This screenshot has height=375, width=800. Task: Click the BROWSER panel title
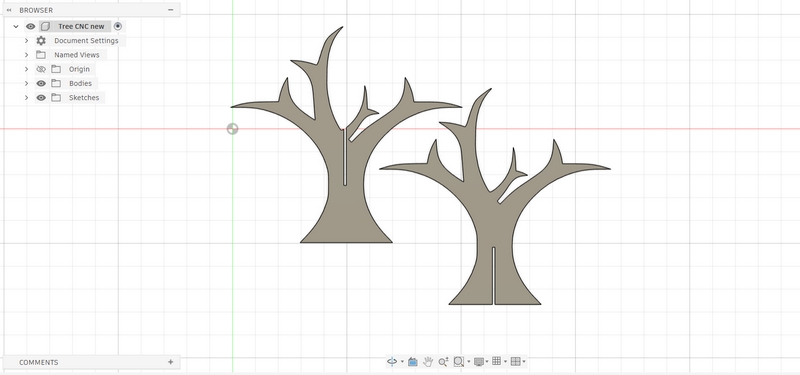coord(36,10)
